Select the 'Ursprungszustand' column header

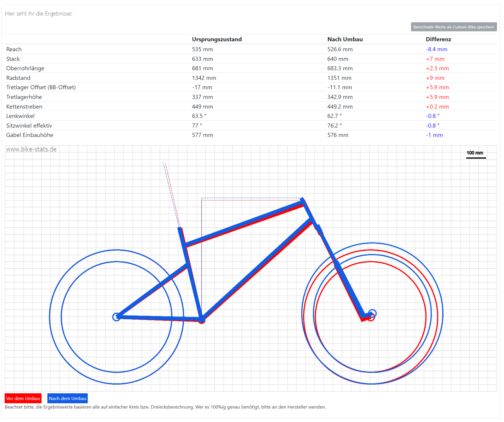217,39
